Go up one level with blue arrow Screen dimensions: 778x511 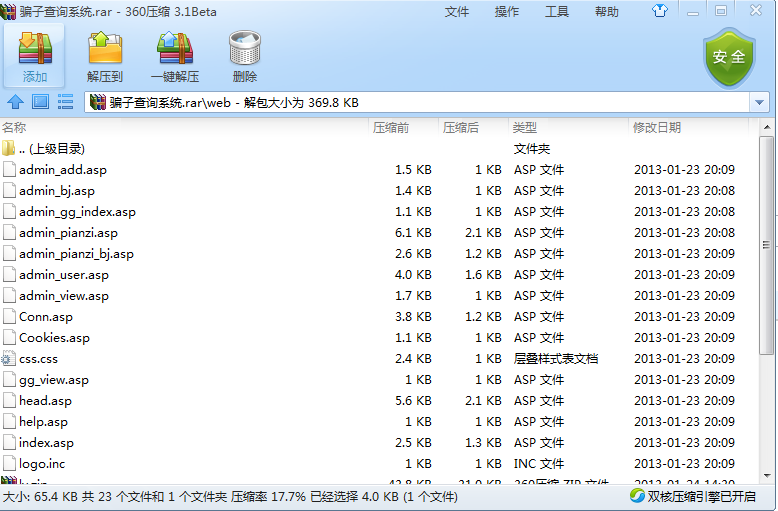point(15,102)
